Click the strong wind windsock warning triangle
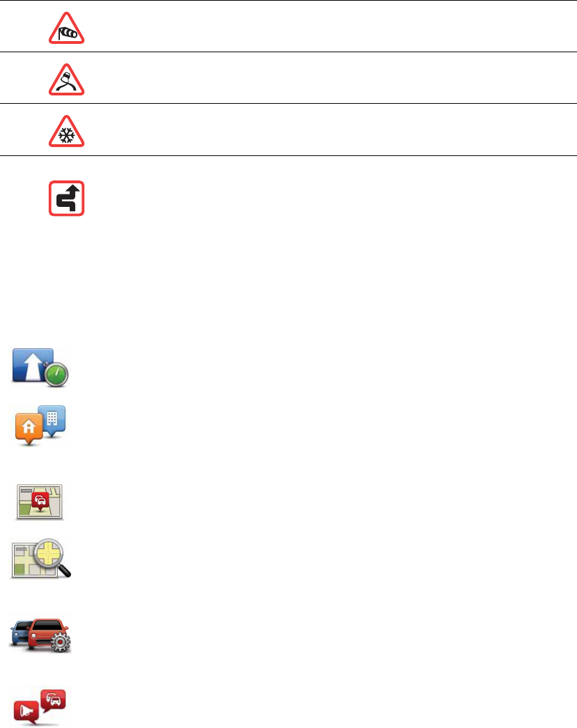Screen dimensions: 577x728 (x=66, y=29)
